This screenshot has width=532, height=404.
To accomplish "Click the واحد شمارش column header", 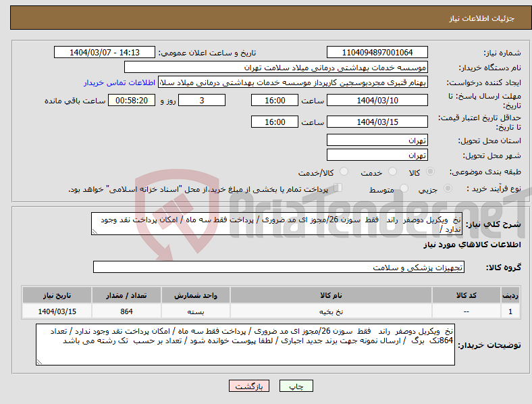I will point(196,295).
